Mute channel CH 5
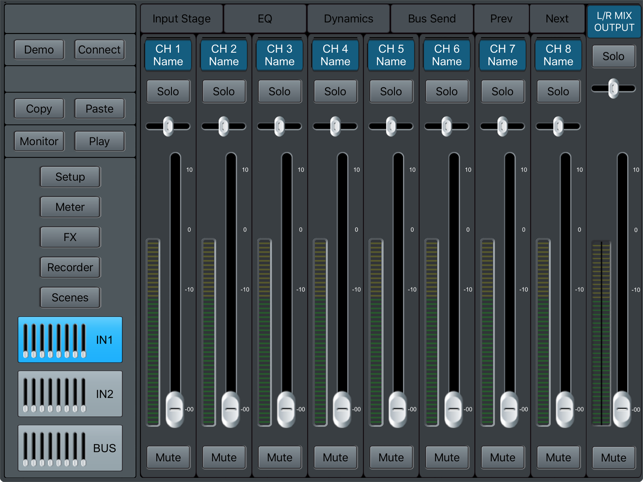The height and width of the screenshot is (482, 643). tap(391, 457)
